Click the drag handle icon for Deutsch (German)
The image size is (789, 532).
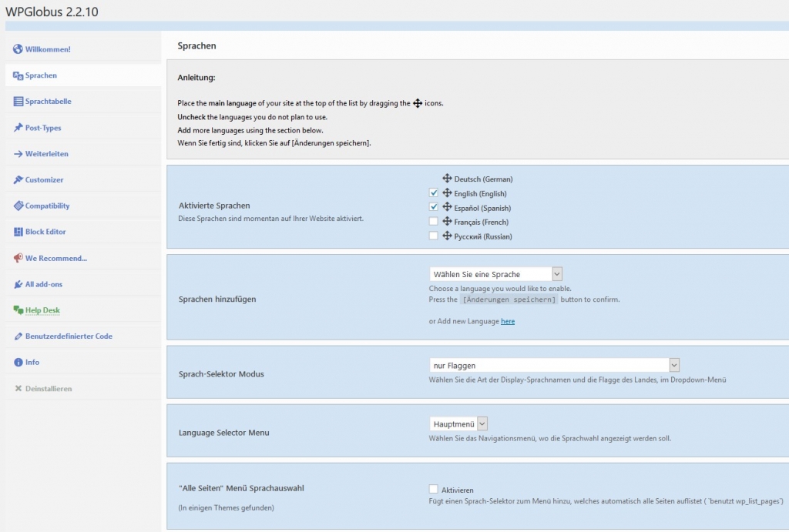point(447,178)
